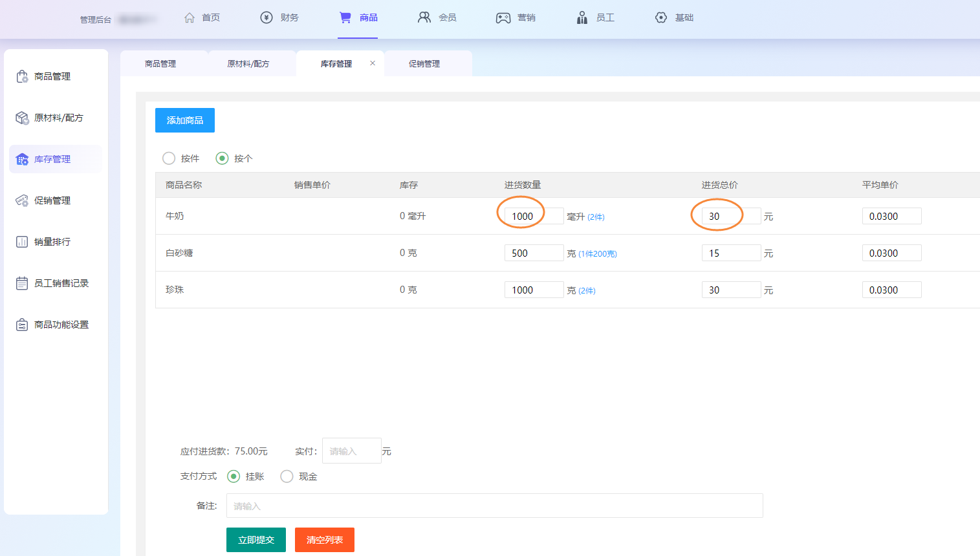
Task: Click the basic settings gear icon
Action: [661, 17]
